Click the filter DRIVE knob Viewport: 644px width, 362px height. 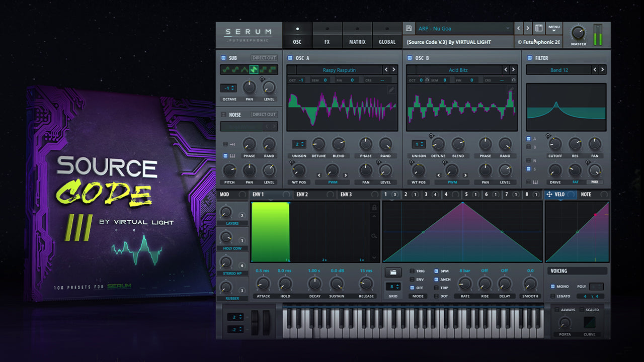click(x=555, y=170)
